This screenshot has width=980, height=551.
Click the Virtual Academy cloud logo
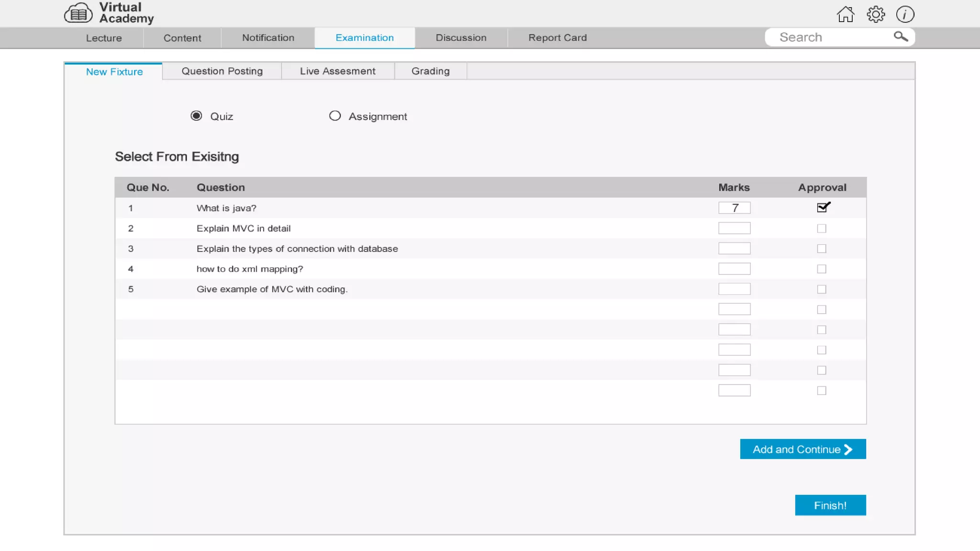click(78, 13)
